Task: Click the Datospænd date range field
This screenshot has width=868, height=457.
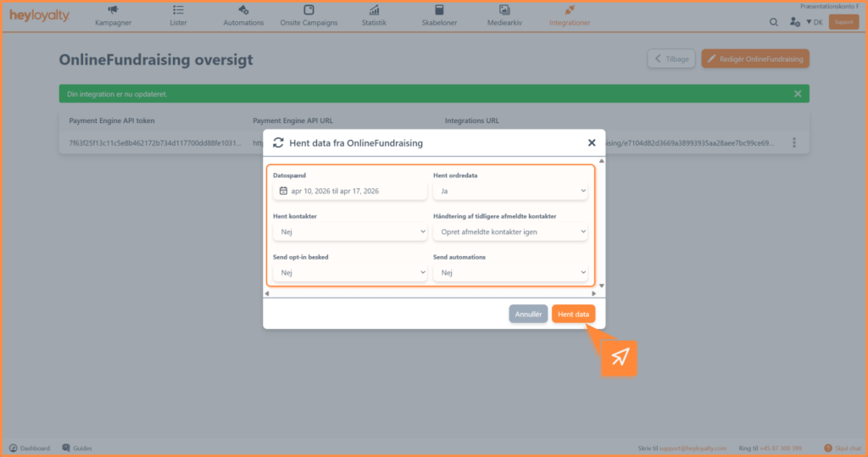Action: (350, 191)
